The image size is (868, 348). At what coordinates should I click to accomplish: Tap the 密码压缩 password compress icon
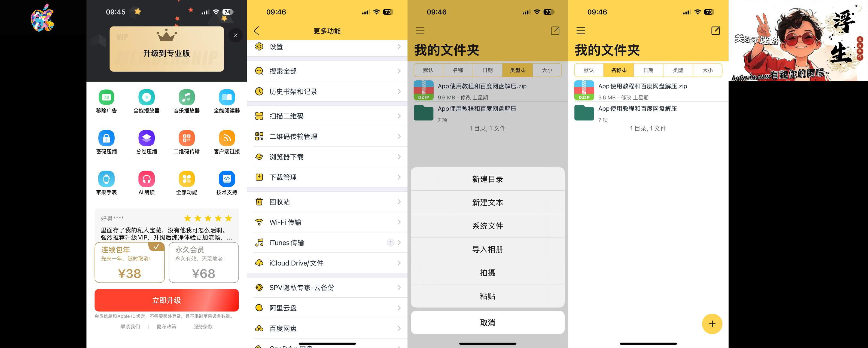tap(106, 138)
